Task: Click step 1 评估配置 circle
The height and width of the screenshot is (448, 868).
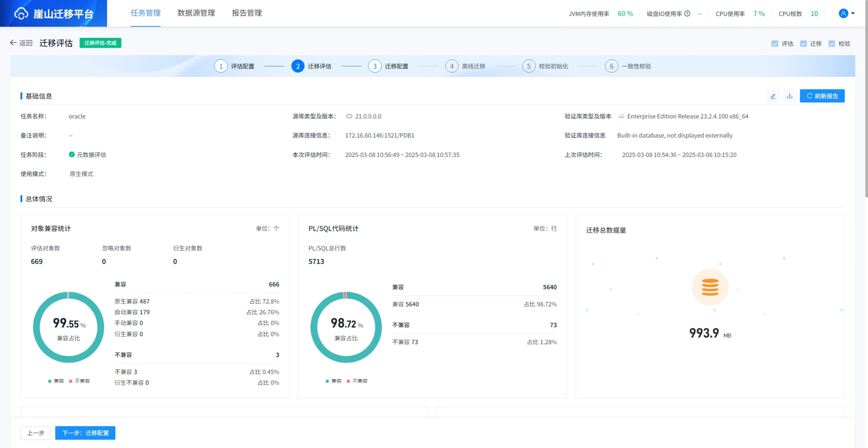Action: tap(221, 66)
